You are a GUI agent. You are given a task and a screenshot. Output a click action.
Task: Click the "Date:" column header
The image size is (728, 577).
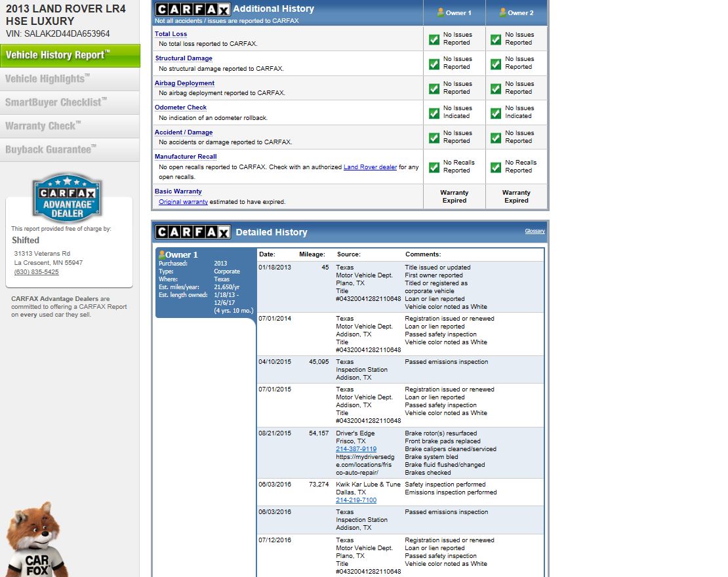point(267,254)
